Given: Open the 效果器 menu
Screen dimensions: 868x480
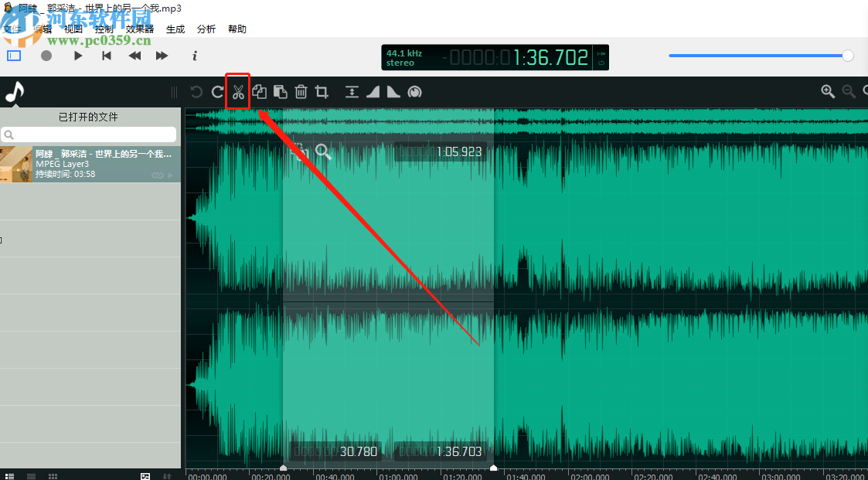Looking at the screenshot, I should point(139,29).
